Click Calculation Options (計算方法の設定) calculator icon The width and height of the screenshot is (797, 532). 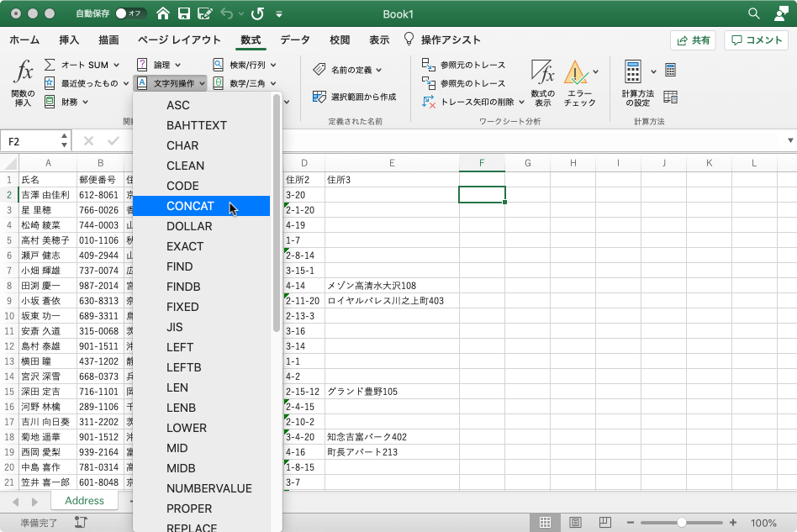pos(633,71)
